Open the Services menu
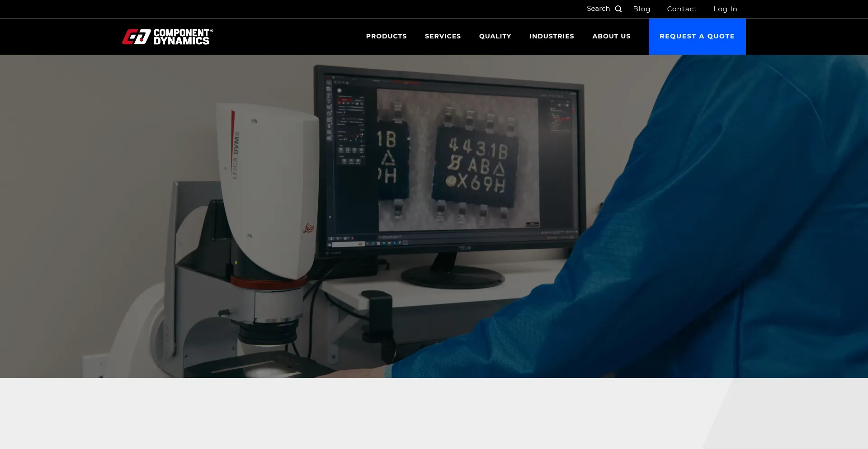The width and height of the screenshot is (868, 449). [x=443, y=36]
